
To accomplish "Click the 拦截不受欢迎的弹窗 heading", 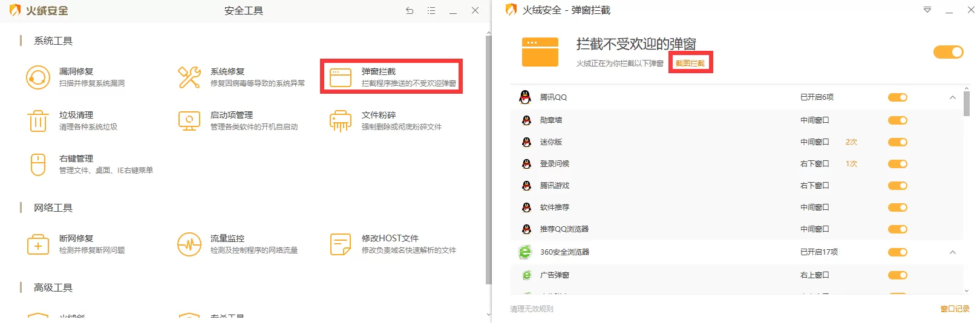I will [636, 44].
